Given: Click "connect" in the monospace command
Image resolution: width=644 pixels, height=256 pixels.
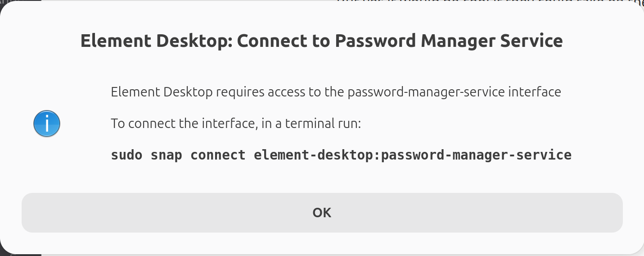Looking at the screenshot, I should (218, 155).
